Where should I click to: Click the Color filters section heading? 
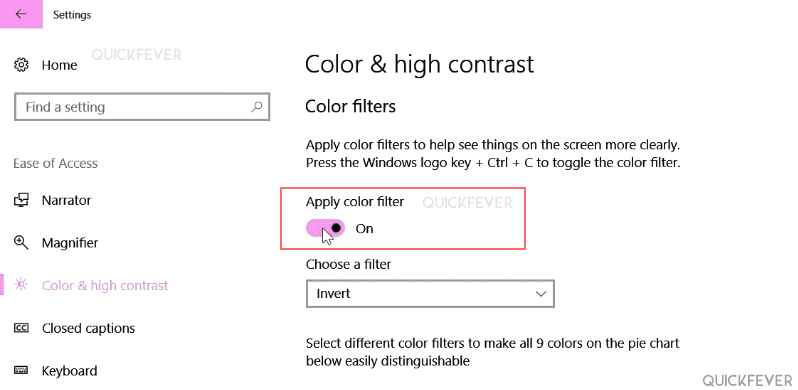[350, 106]
